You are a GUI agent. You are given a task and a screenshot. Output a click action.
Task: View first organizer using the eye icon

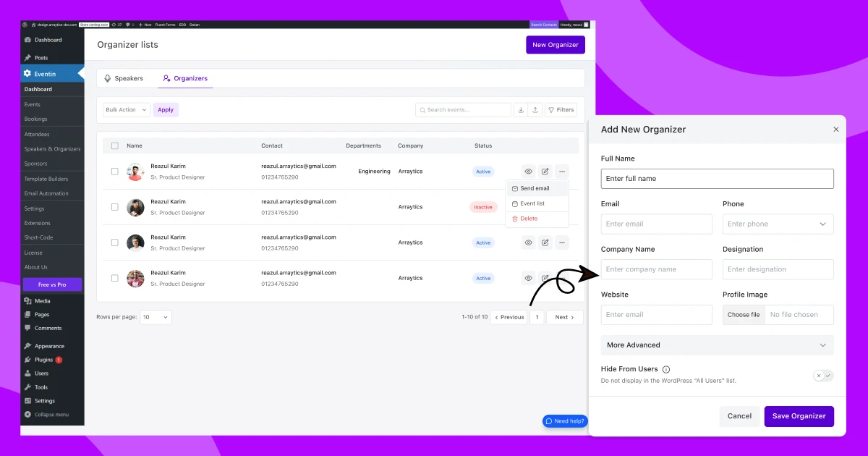(x=529, y=172)
